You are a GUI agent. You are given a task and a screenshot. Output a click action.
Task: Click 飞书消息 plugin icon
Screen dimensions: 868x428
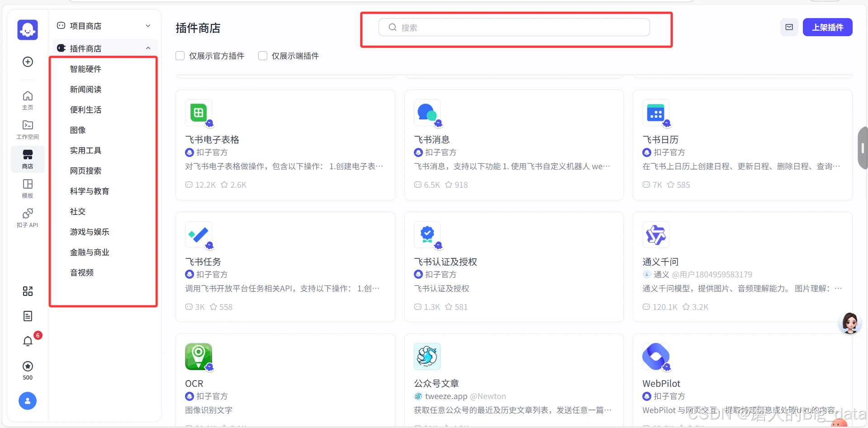click(427, 113)
